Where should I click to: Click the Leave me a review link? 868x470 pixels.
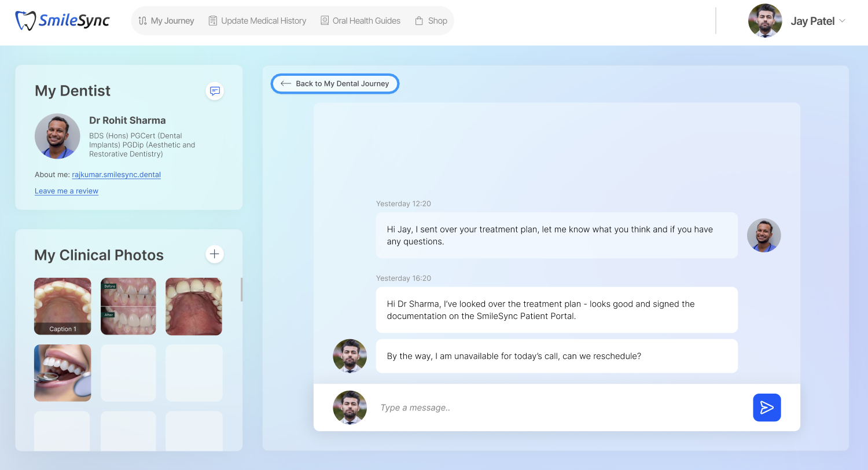pos(67,191)
